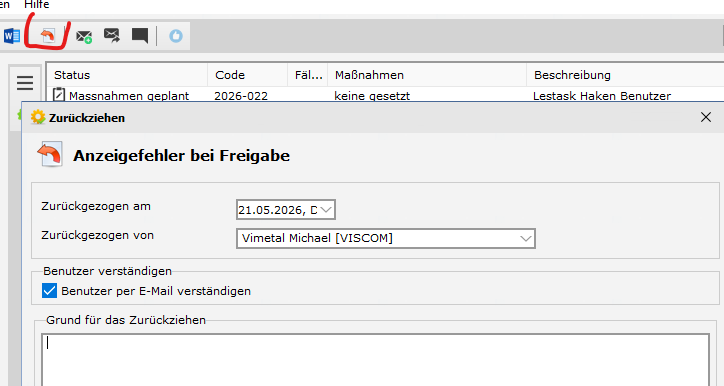
Task: Click the red-circled withdraw arrow icon
Action: [48, 36]
